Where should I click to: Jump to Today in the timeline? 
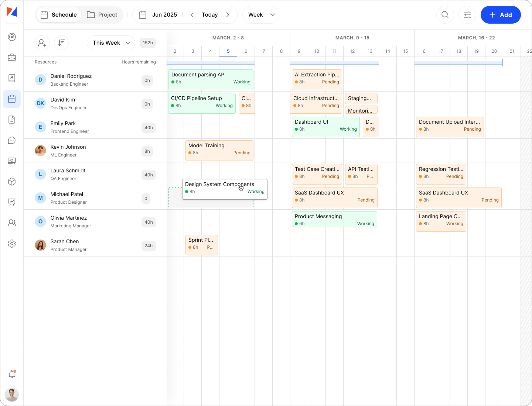pos(209,15)
